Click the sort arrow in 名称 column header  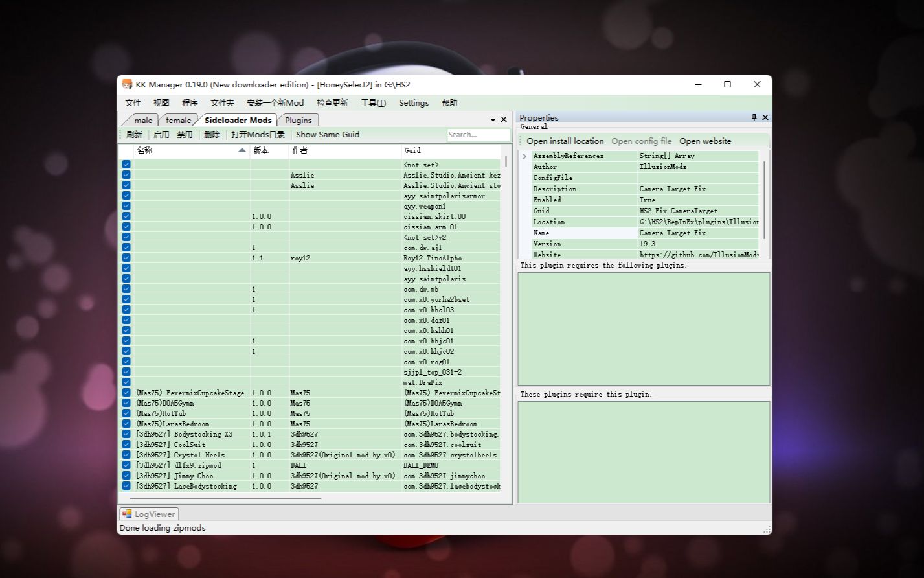pos(242,150)
